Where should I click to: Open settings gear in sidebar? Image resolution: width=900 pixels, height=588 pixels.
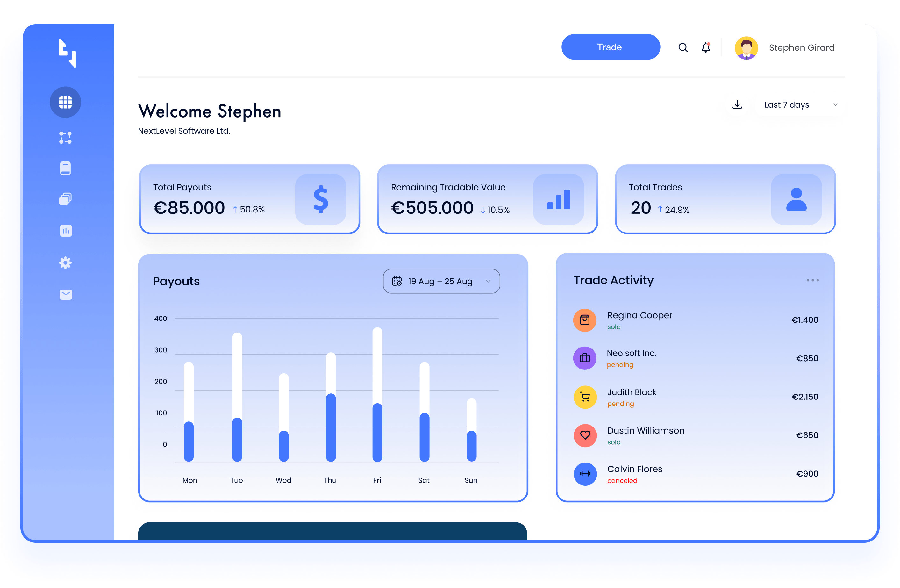coord(65,262)
